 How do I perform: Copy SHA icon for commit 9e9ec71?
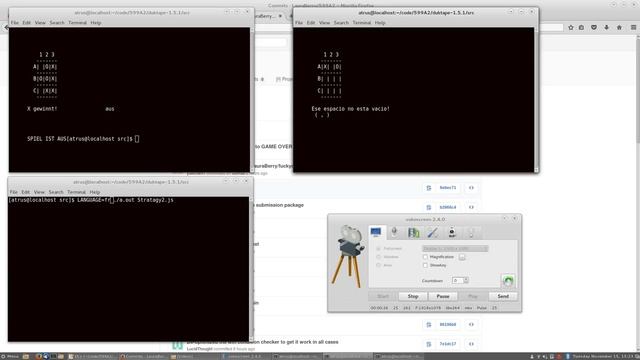[x=429, y=188]
